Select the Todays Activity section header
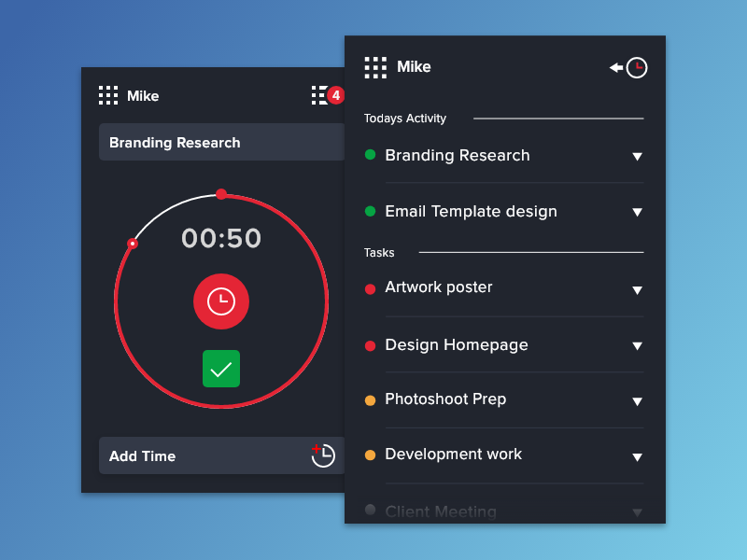The image size is (747, 560). pyautogui.click(x=404, y=119)
